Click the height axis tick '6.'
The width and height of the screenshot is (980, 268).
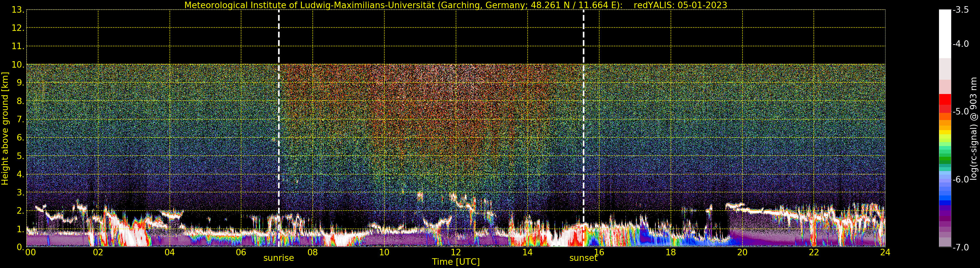pos(20,138)
